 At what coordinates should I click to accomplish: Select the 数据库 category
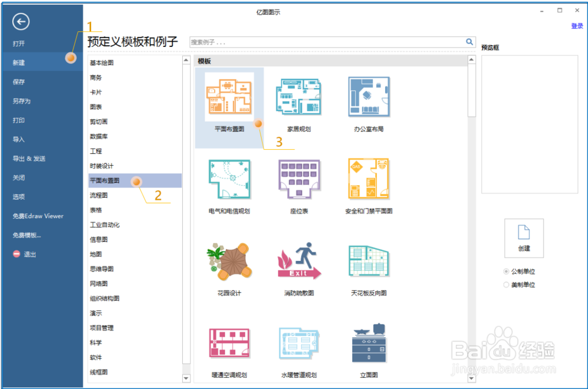(99, 136)
